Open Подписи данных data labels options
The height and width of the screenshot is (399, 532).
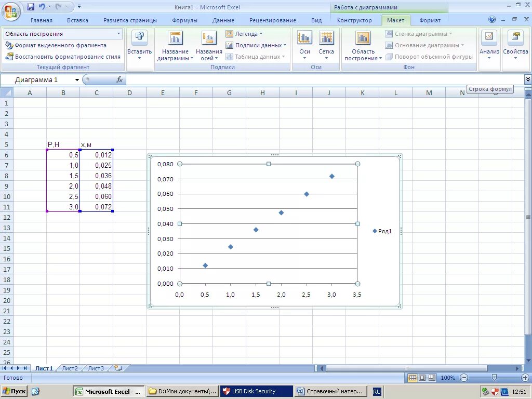pos(256,45)
